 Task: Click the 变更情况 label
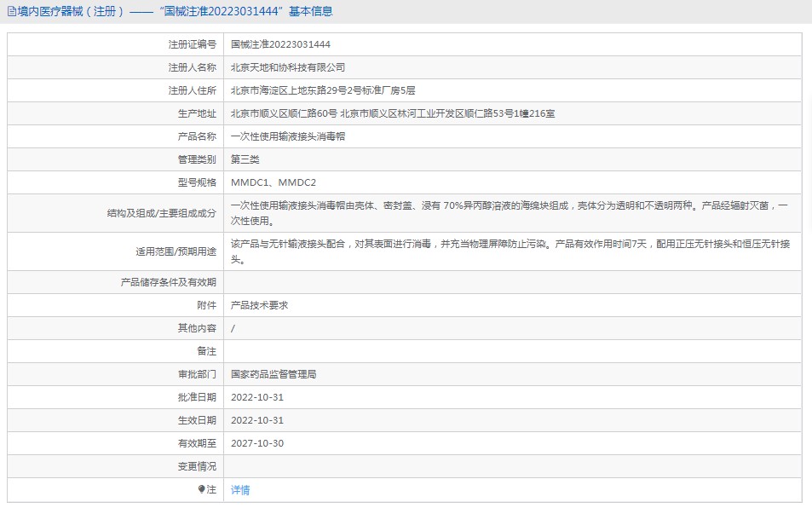(x=197, y=466)
